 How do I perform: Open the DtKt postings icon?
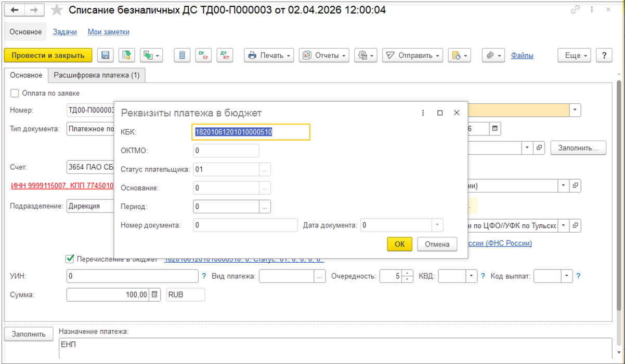click(x=225, y=56)
